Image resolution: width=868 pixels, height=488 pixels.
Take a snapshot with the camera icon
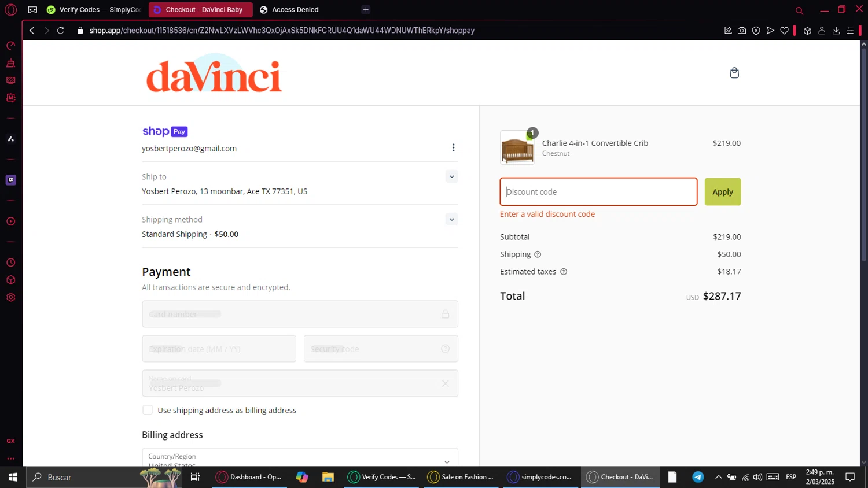click(742, 31)
